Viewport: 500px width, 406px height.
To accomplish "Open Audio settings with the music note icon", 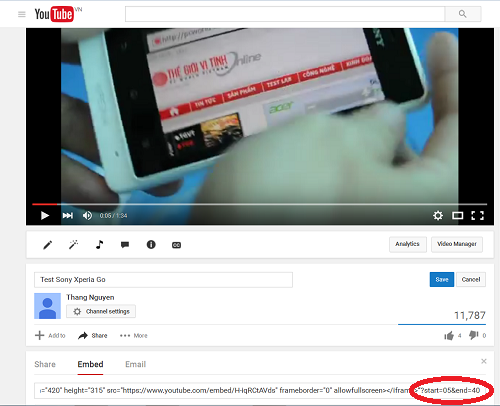I will click(99, 245).
